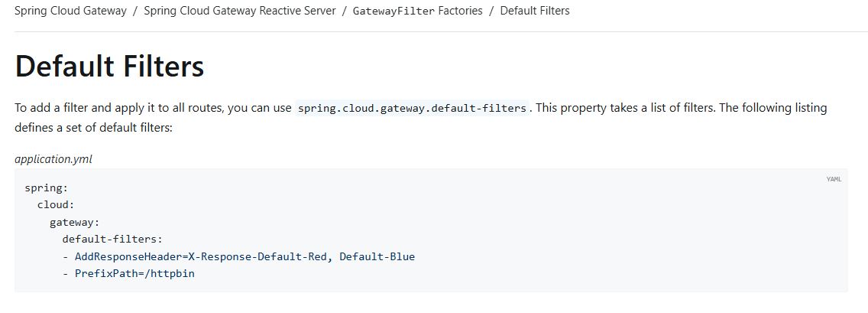Click inline code spring.cloud.gateway.default-filters
Image resolution: width=868 pixels, height=313 pixels.
coord(413,108)
